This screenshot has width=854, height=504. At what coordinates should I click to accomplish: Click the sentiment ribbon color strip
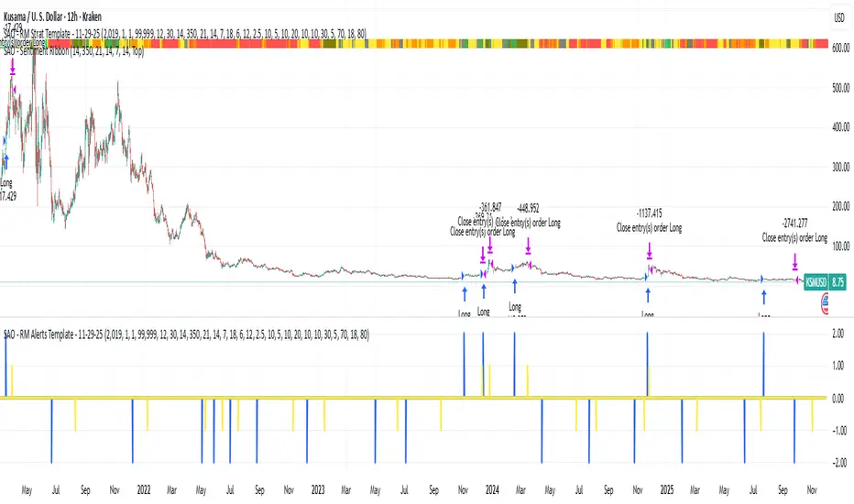(414, 44)
